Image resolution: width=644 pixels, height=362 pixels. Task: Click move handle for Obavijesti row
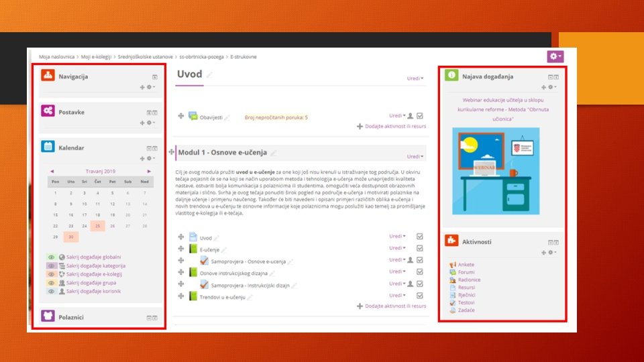click(x=180, y=116)
